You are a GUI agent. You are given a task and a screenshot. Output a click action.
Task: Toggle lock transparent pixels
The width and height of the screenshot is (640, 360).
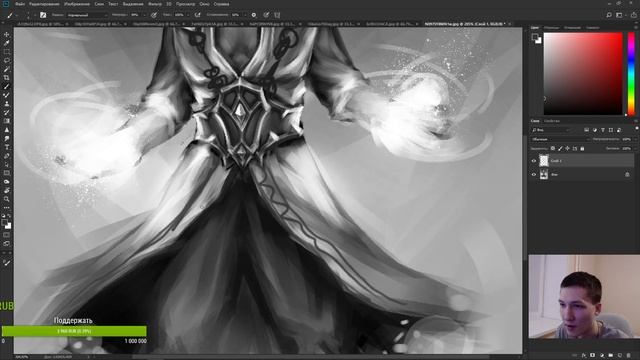pos(553,149)
